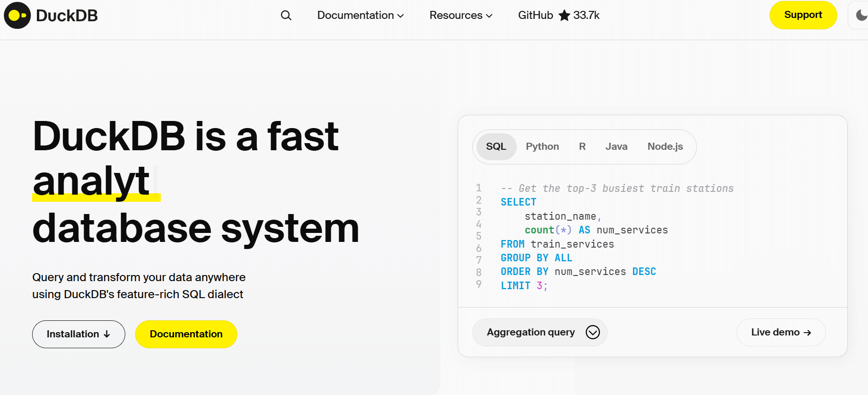Viewport: 868px width, 395px height.
Task: Show the Node.js code example tab
Action: click(665, 147)
